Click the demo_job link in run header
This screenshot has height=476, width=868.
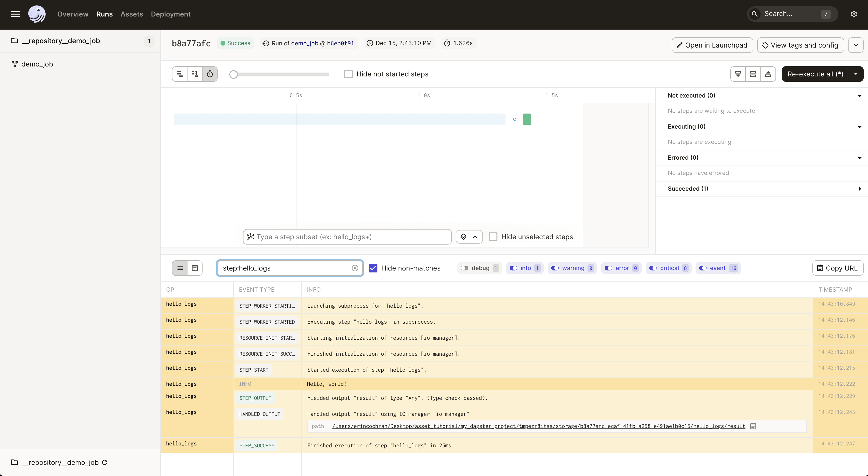click(x=304, y=43)
